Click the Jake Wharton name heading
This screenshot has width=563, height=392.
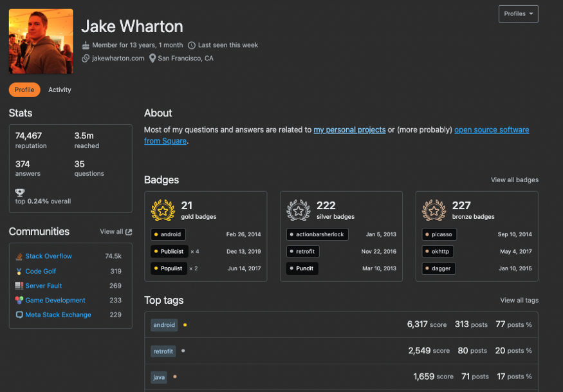coord(132,26)
